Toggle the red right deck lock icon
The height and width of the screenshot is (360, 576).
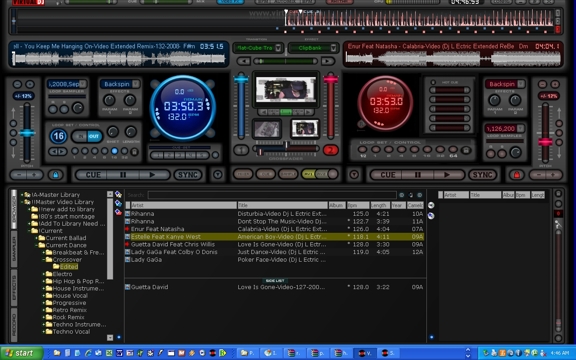pos(516,175)
